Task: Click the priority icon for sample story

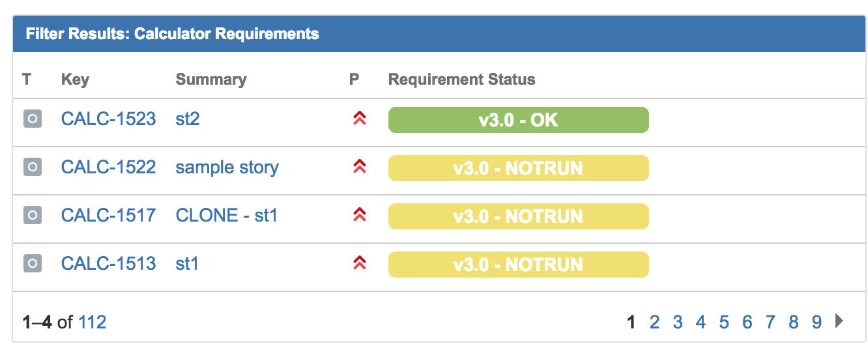Action: click(x=358, y=167)
